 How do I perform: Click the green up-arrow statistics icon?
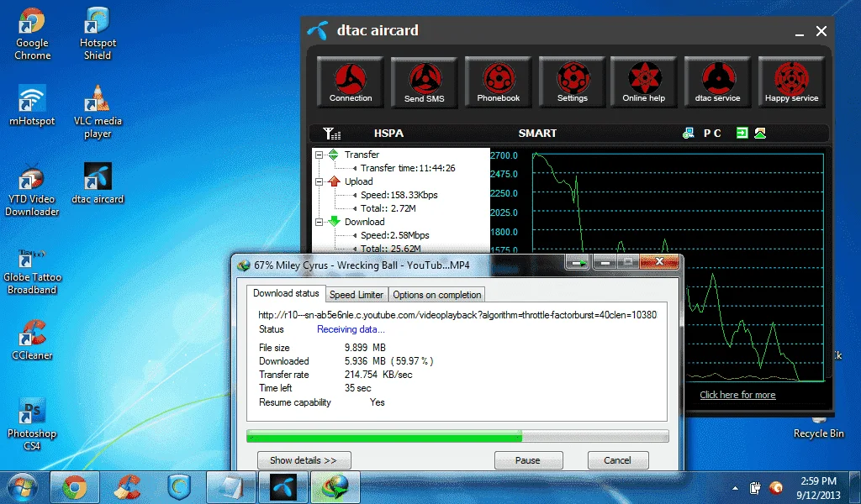point(760,133)
